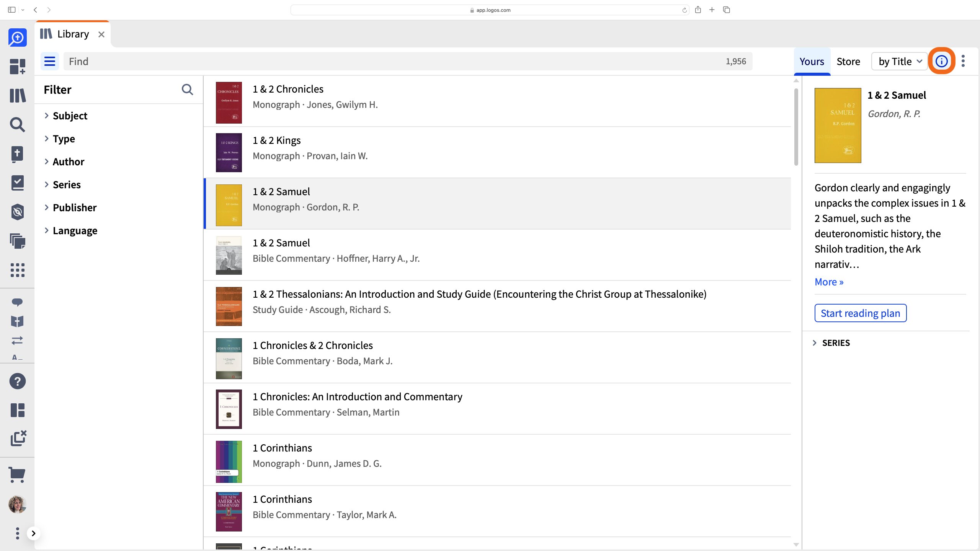Expand the Subject filter
The height and width of the screenshot is (551, 980).
[x=65, y=116]
